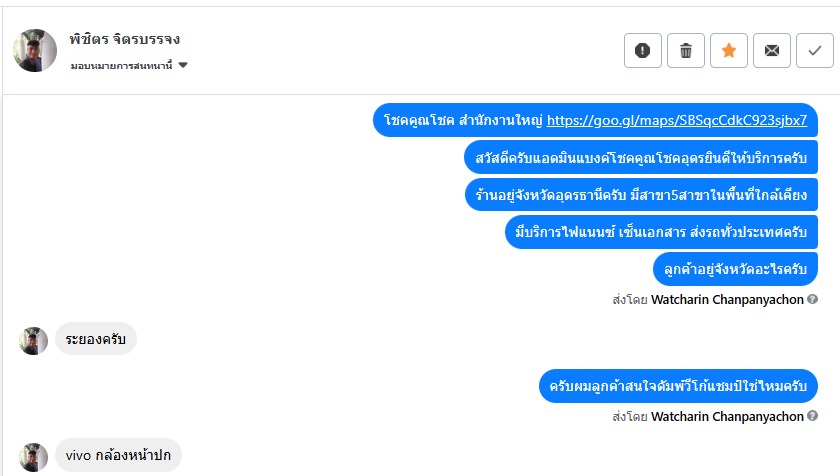
Task: Click avatar beside ระยองครับ message
Action: point(34,341)
